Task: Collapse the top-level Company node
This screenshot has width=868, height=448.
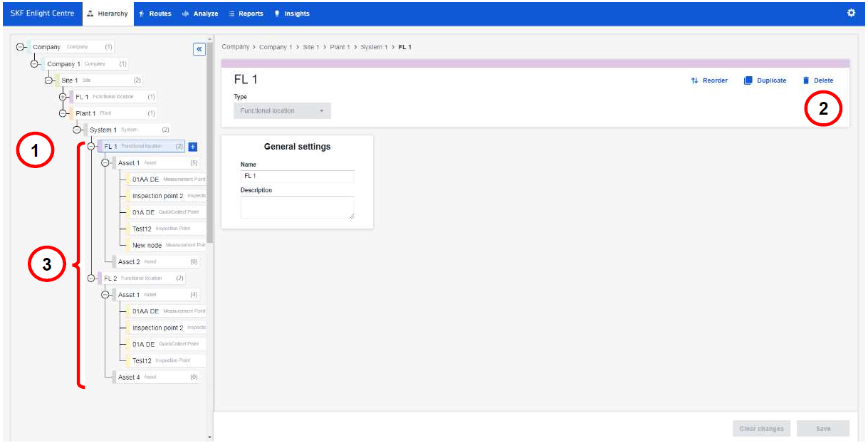Action: tap(20, 47)
